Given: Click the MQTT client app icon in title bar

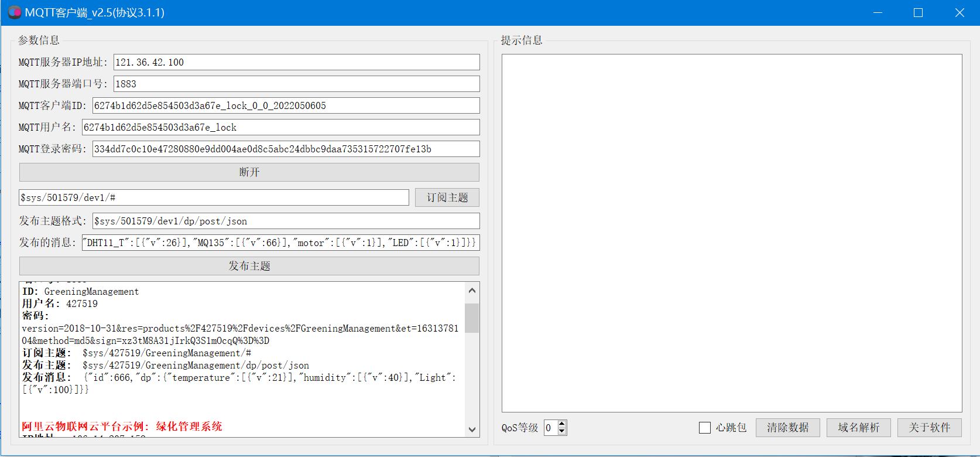Looking at the screenshot, I should (x=15, y=12).
